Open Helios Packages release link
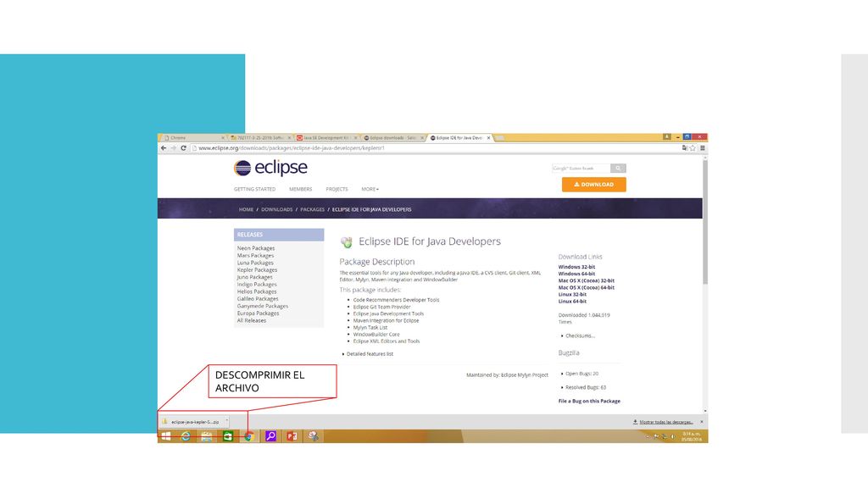Image resolution: width=868 pixels, height=488 pixels. pos(257,291)
